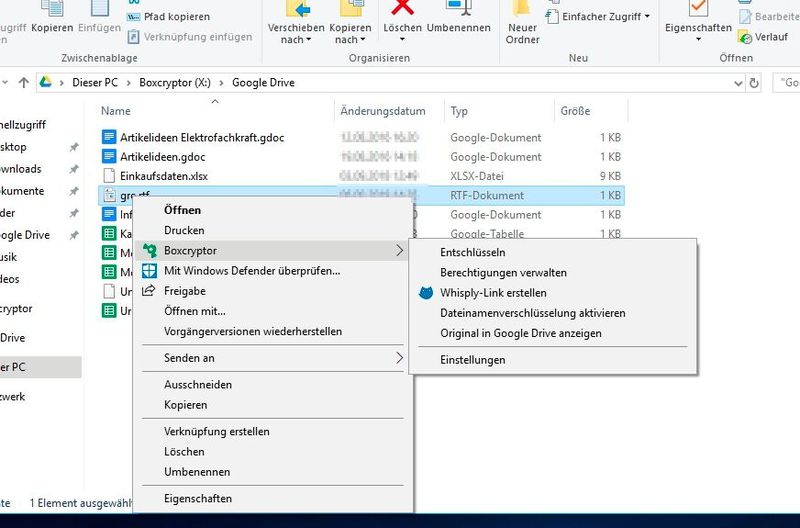Click the Windows Defender shield icon

[x=149, y=270]
